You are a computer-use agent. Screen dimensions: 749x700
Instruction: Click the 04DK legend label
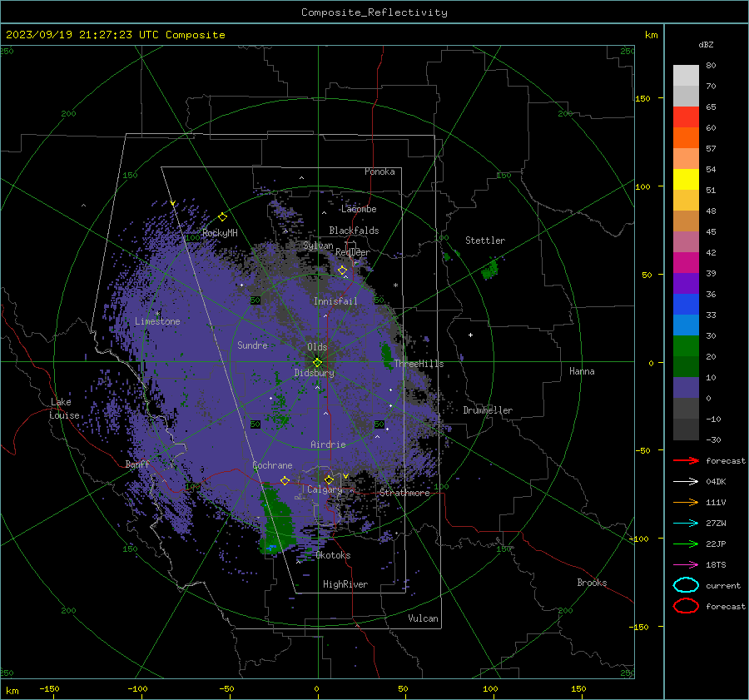[x=716, y=481]
